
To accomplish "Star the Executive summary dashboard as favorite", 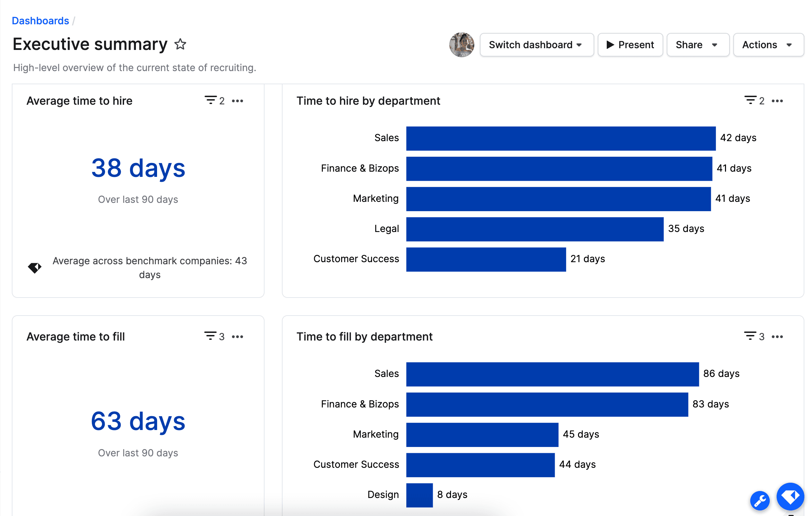I will coord(180,44).
